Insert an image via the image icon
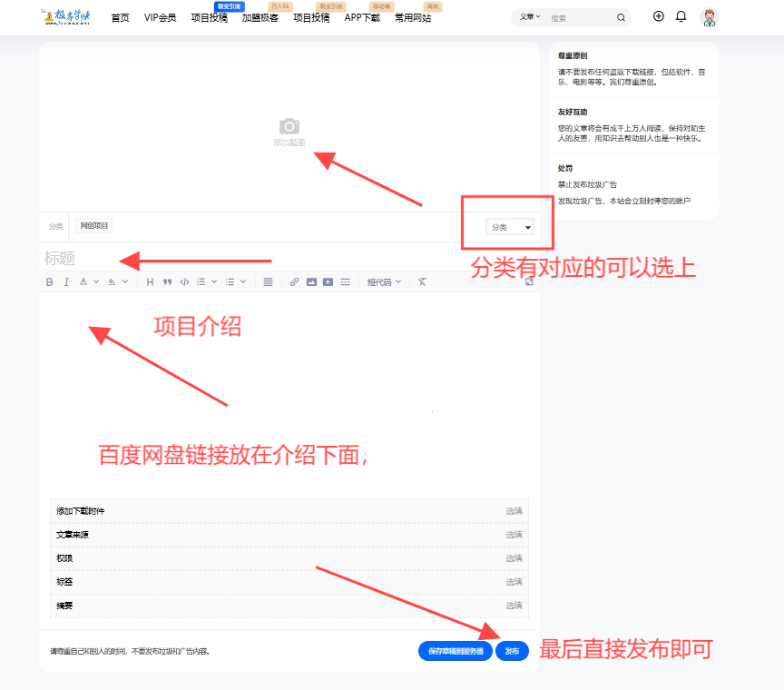Image resolution: width=784 pixels, height=690 pixels. [309, 281]
